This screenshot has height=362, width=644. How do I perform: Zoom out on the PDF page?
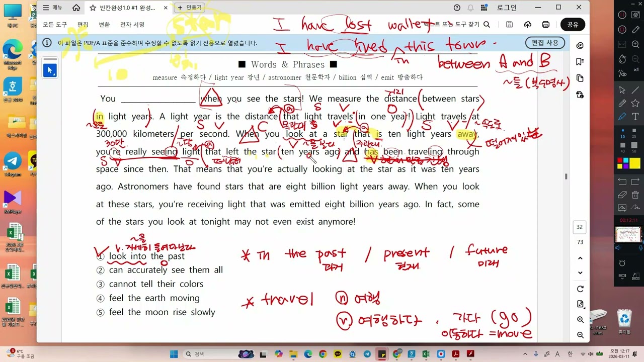(580, 335)
